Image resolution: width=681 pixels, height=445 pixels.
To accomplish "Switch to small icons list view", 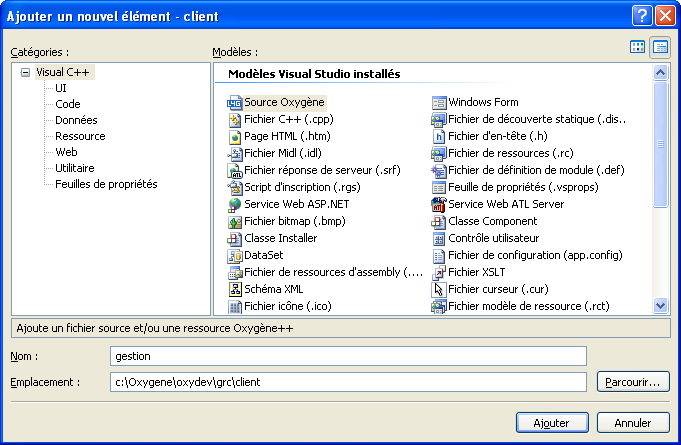I will [x=660, y=47].
